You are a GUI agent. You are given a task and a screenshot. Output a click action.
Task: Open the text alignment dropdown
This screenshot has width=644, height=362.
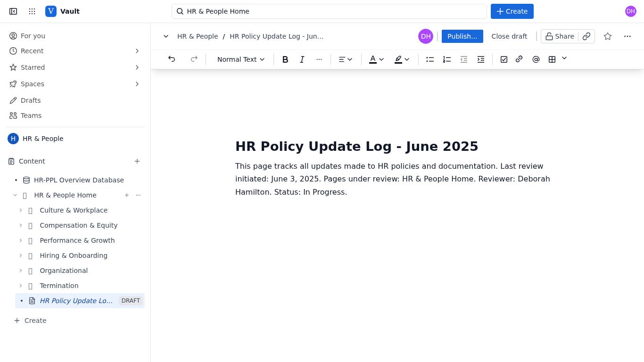click(x=346, y=59)
